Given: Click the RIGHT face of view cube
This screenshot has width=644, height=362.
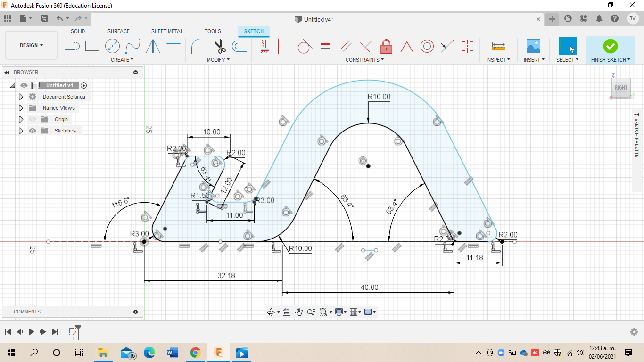Looking at the screenshot, I should pos(621,88).
